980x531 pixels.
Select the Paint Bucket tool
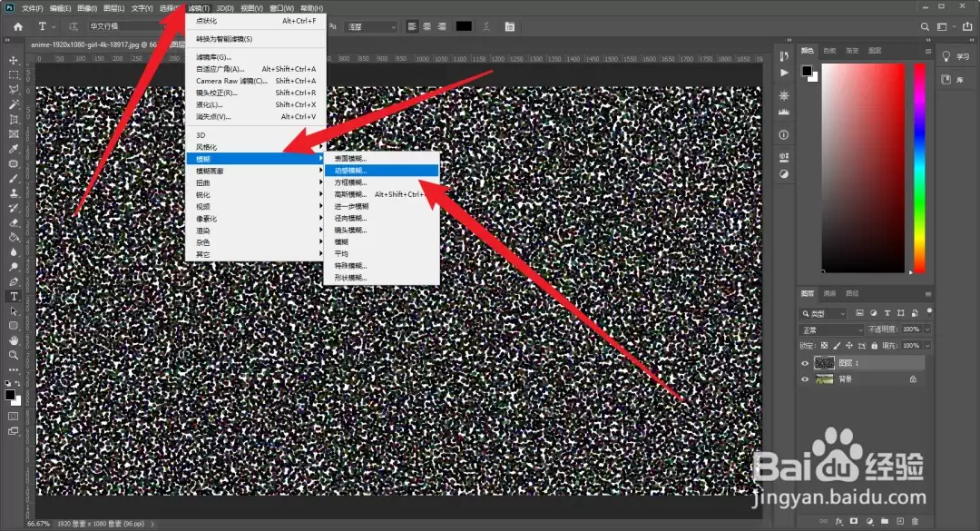click(13, 237)
